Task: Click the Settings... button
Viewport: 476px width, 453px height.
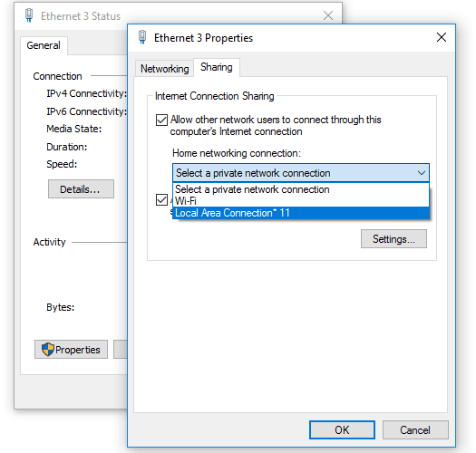Action: [393, 239]
